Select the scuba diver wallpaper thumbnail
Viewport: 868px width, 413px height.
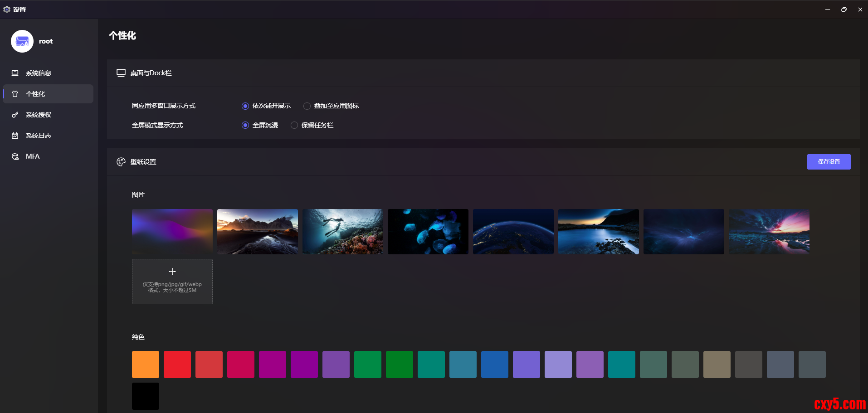point(343,232)
